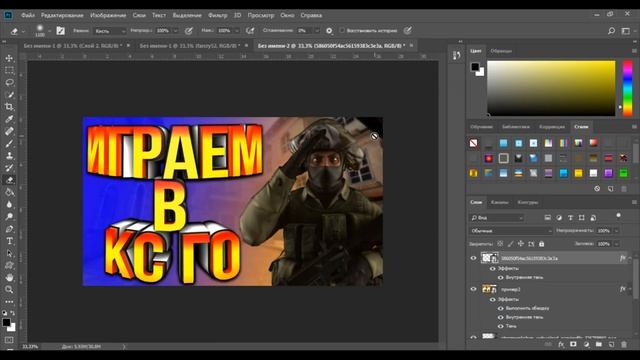
Task: Collapse effects of пример2 layer
Action: 629,289
